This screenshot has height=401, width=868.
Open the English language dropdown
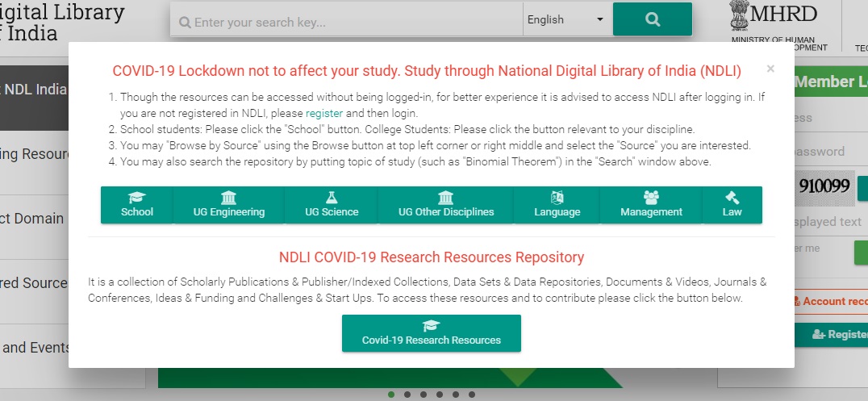tap(567, 19)
